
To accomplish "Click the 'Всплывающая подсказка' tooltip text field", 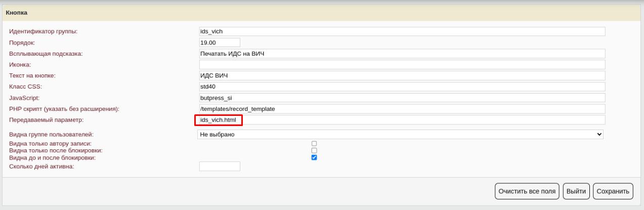I will [x=402, y=54].
